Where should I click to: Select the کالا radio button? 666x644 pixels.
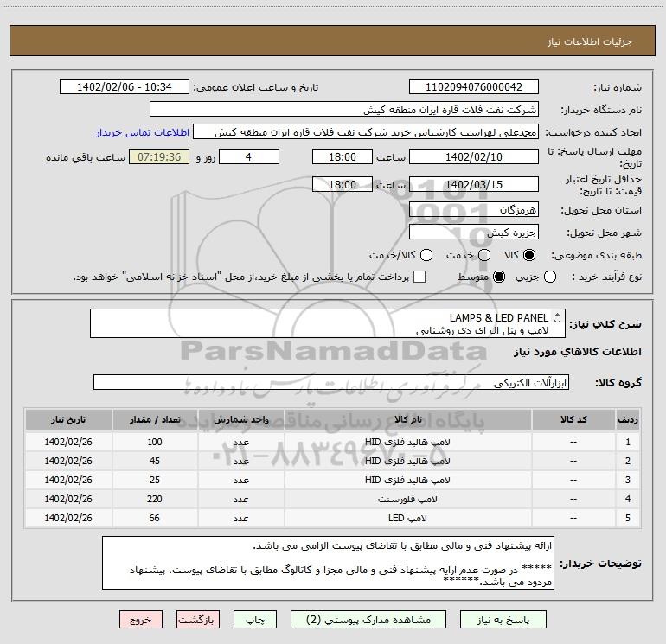click(x=529, y=255)
